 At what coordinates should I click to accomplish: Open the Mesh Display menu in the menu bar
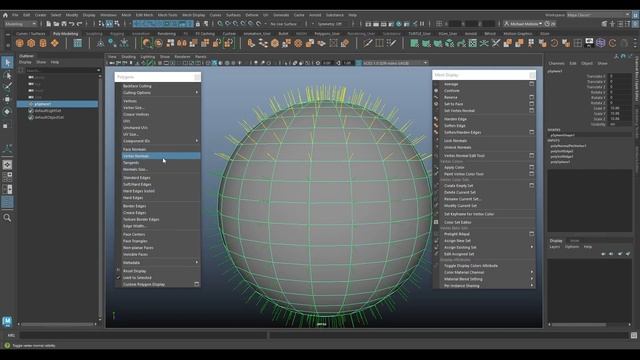coord(193,15)
